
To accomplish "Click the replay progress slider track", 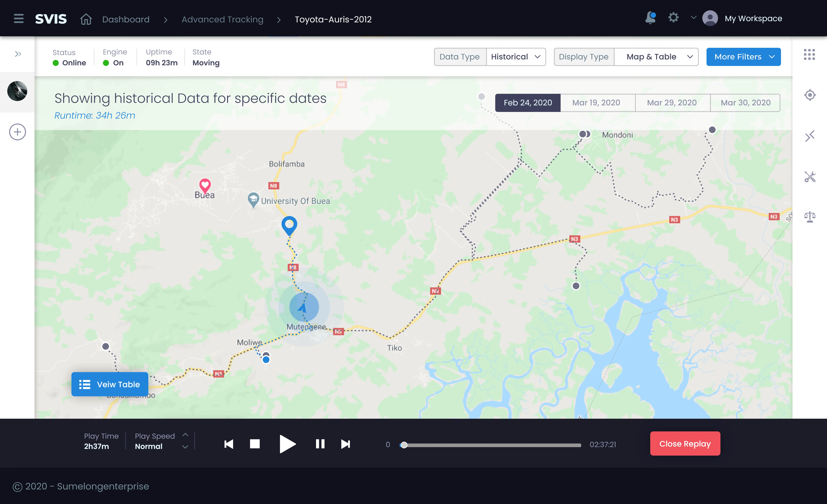I will [x=490, y=445].
